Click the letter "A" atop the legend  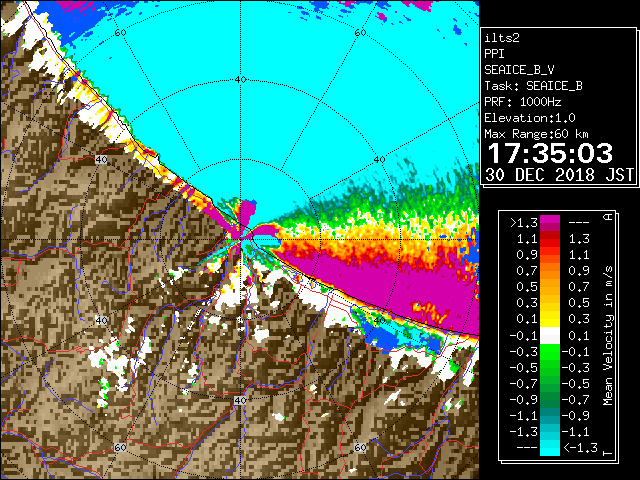pyautogui.click(x=608, y=217)
